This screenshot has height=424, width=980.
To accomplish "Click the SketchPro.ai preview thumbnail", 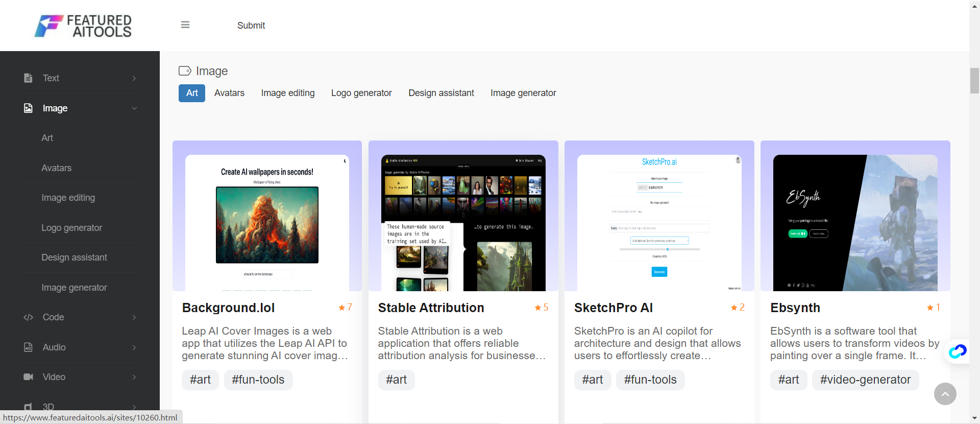I will (x=659, y=223).
